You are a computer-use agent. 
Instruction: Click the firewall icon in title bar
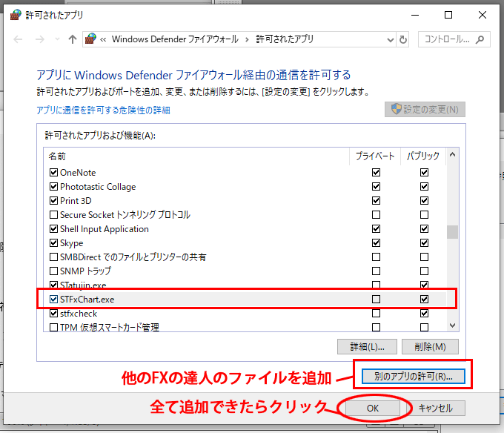(16, 15)
